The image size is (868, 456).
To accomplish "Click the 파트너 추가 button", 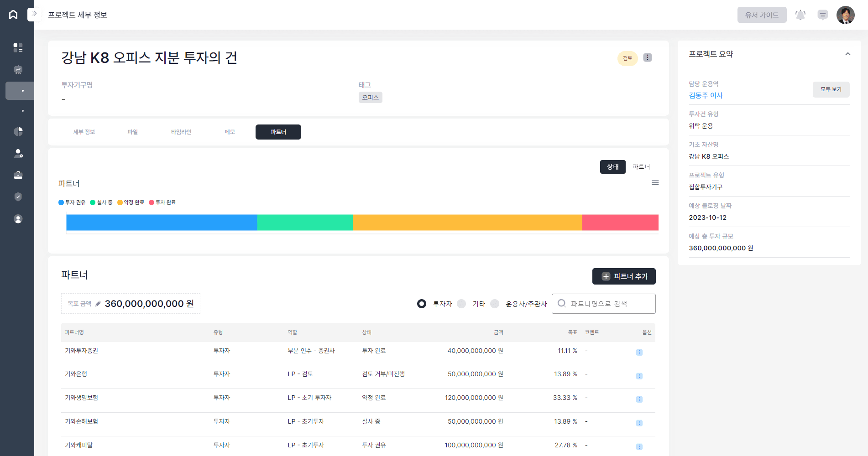I will [x=624, y=276].
